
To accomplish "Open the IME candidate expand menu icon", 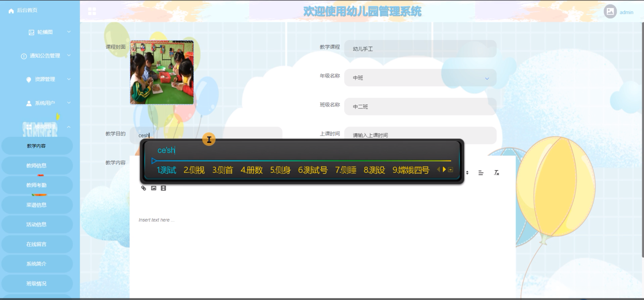I will click(450, 170).
